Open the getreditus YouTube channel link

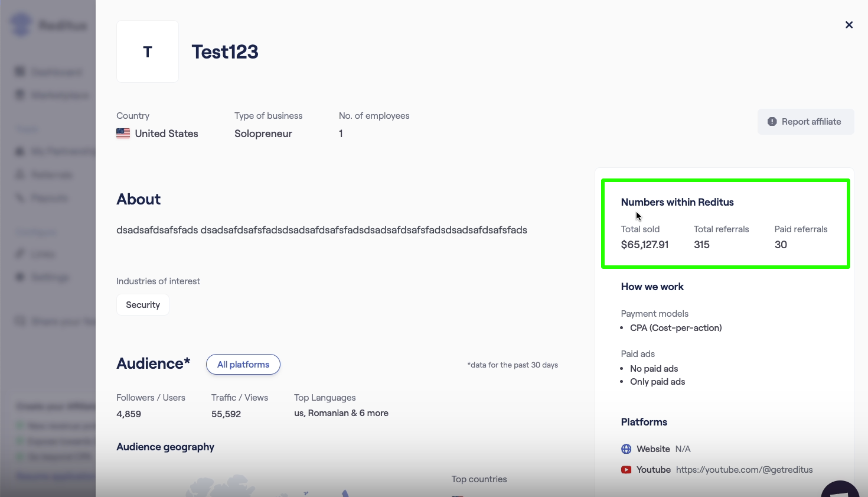[745, 469]
